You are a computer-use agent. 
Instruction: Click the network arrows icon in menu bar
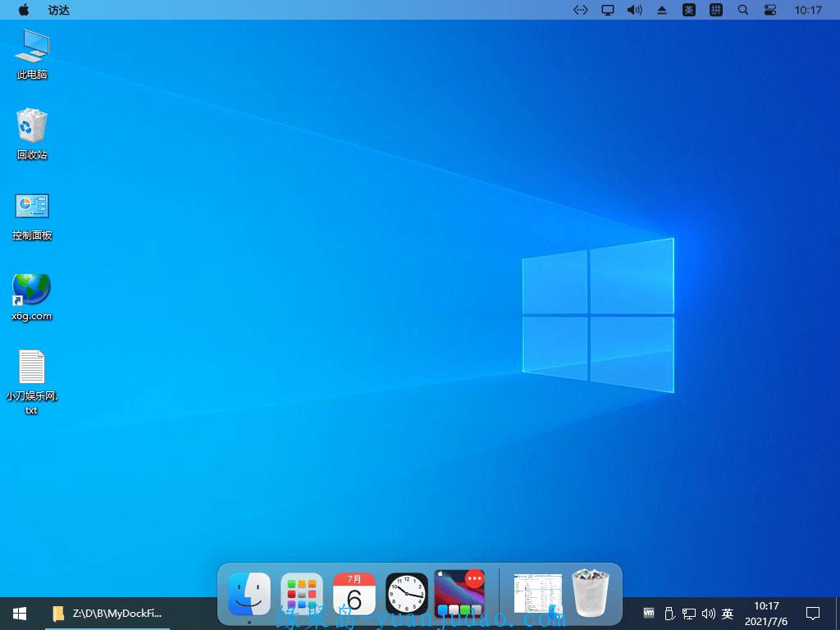pos(581,10)
